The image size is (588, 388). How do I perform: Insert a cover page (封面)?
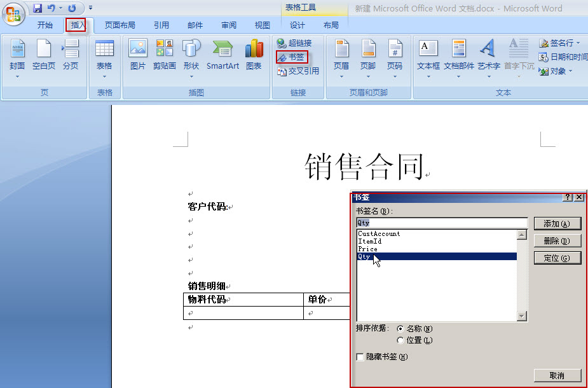(17, 55)
